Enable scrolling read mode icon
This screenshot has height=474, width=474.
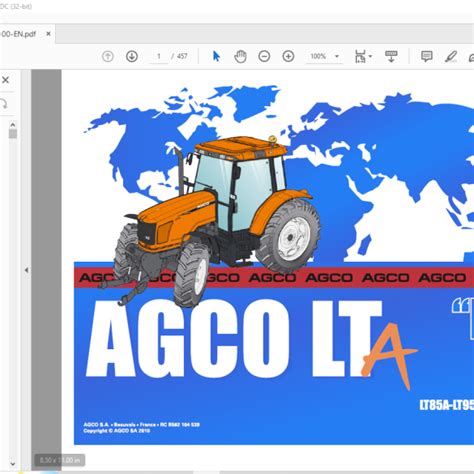391,56
